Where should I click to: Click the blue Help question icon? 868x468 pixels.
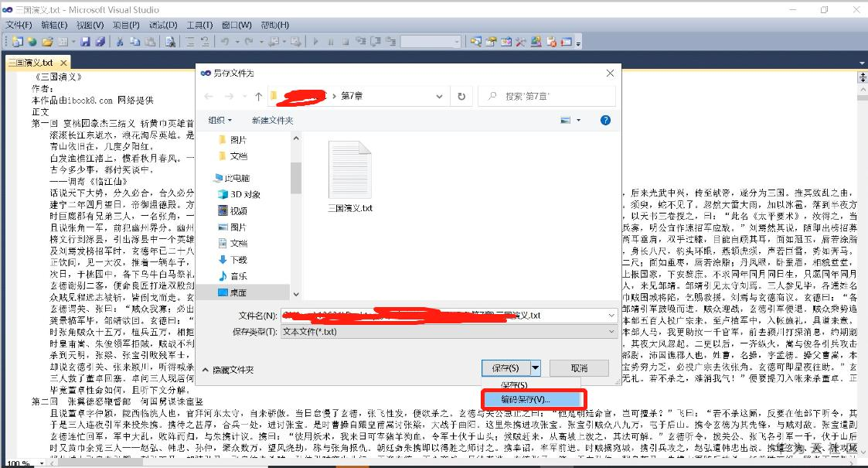pyautogui.click(x=606, y=120)
